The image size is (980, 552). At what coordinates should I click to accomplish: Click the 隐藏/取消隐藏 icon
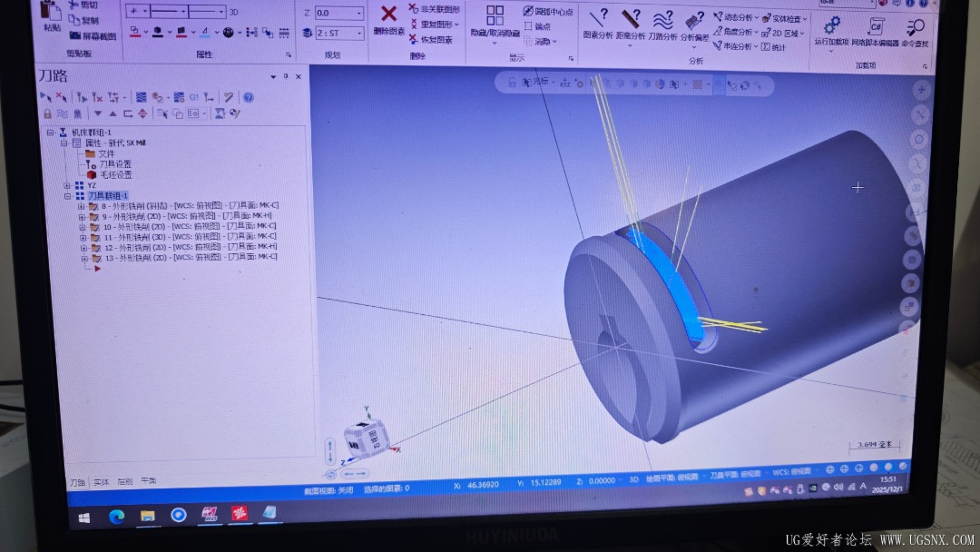pyautogui.click(x=495, y=15)
